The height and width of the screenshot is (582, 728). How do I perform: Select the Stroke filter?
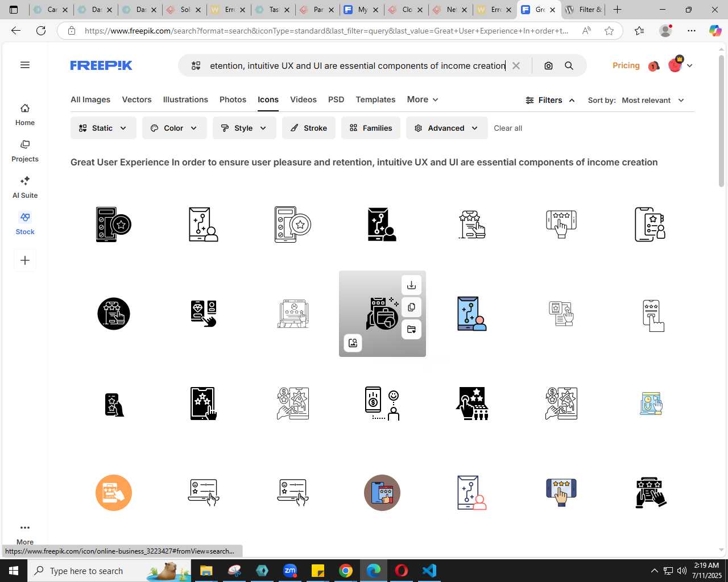click(309, 128)
